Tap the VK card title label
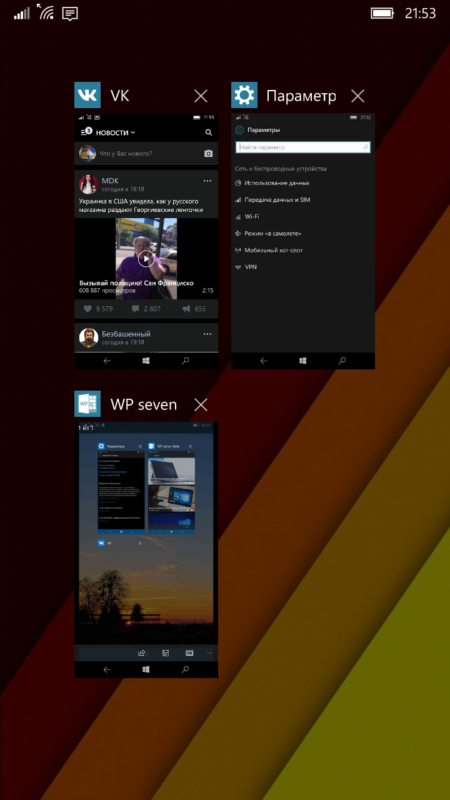 (x=120, y=96)
